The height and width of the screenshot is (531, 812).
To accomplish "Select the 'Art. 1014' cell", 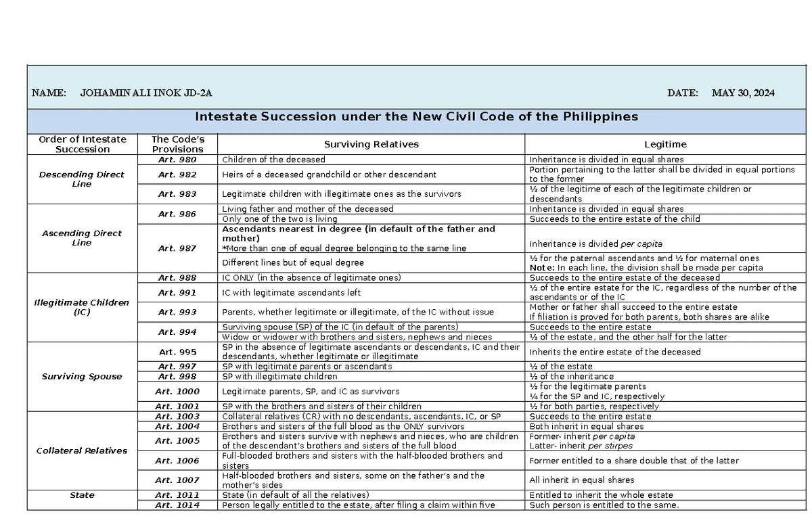I will [x=178, y=505].
